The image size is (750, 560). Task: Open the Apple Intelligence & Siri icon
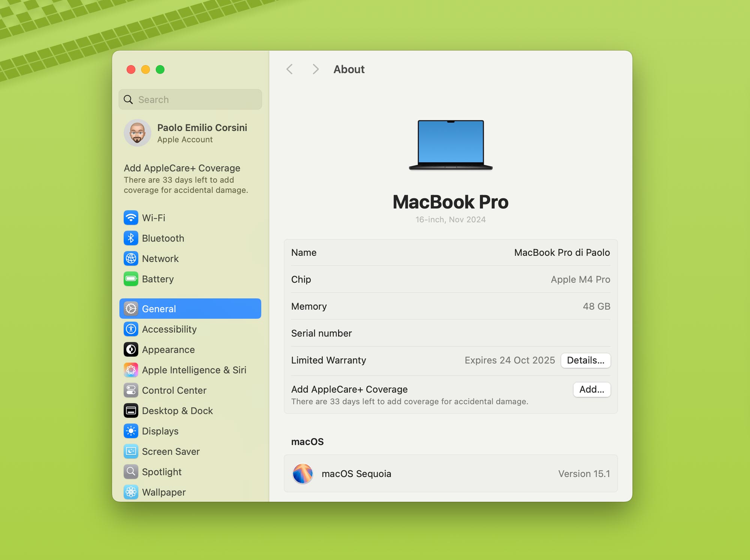pos(131,370)
